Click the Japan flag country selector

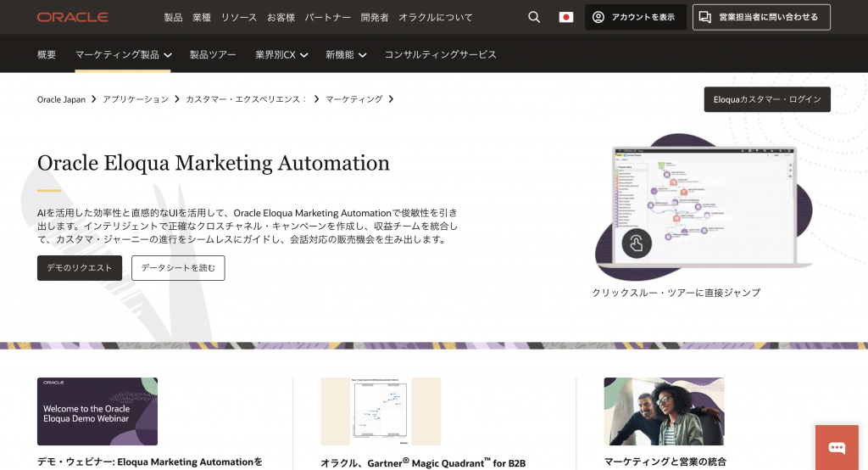tap(565, 17)
